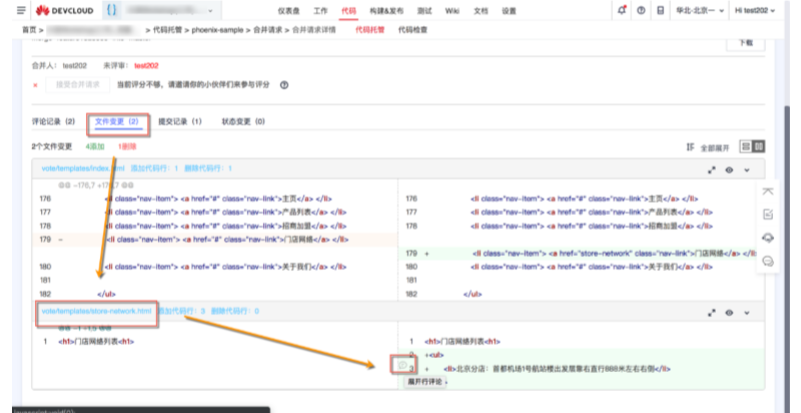Click the red test202 reviewer name

[146, 65]
